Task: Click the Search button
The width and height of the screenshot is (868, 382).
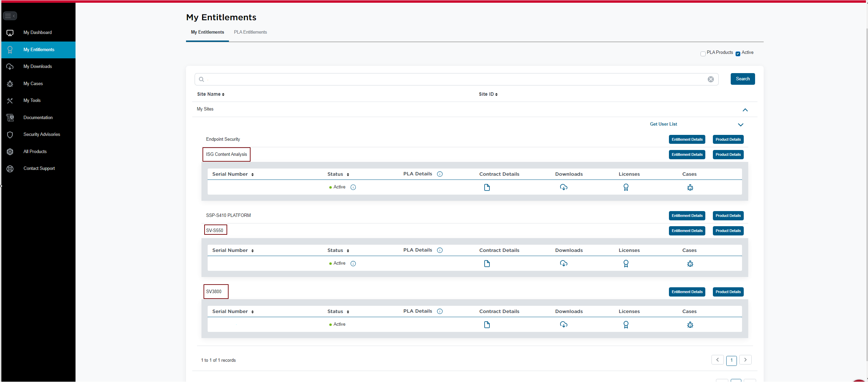Action: pyautogui.click(x=742, y=79)
